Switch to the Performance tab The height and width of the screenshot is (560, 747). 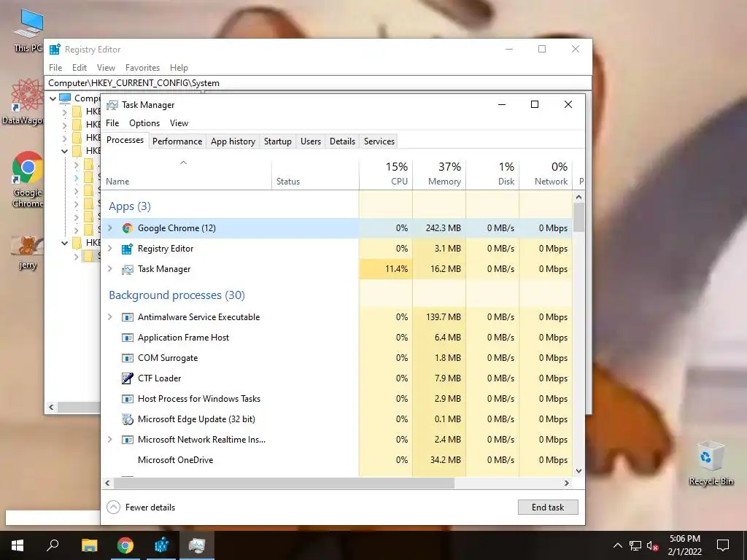pos(177,141)
